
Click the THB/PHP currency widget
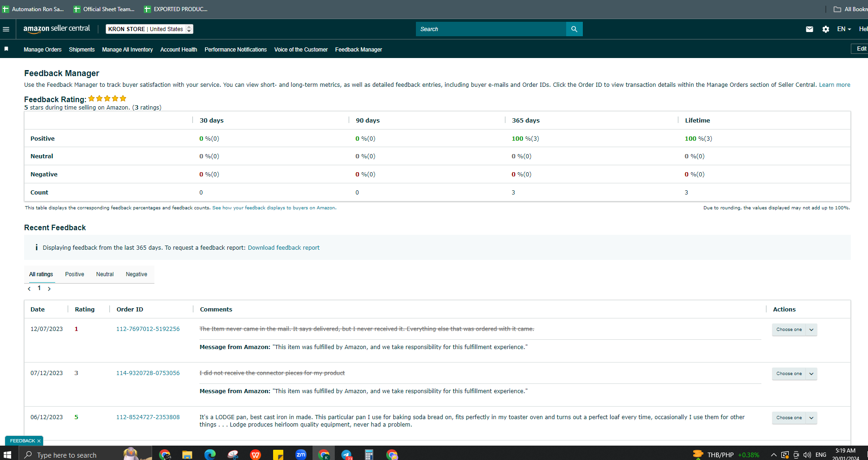pos(726,455)
